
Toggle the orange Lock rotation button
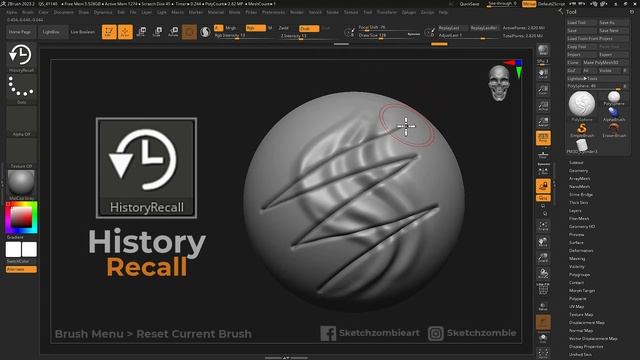[x=543, y=186]
